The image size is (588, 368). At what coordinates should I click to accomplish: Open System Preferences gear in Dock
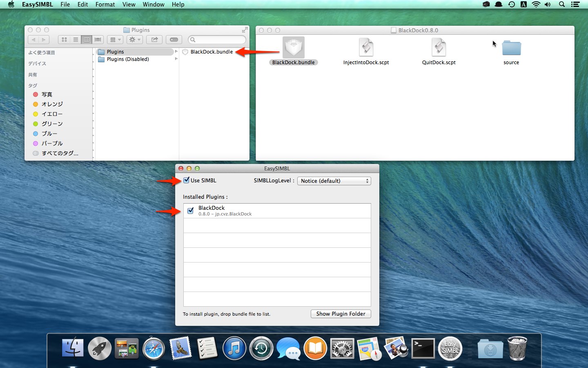[342, 348]
